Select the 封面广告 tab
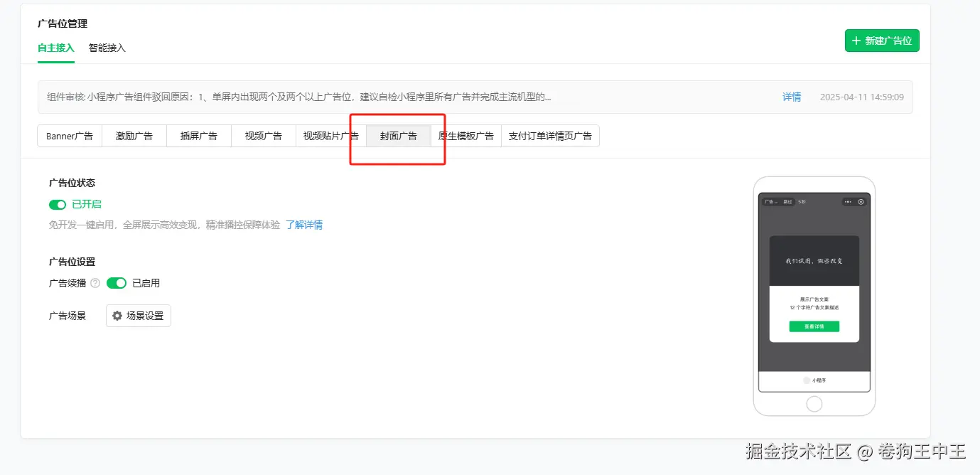Screen dimensions: 980x475 click(399, 136)
